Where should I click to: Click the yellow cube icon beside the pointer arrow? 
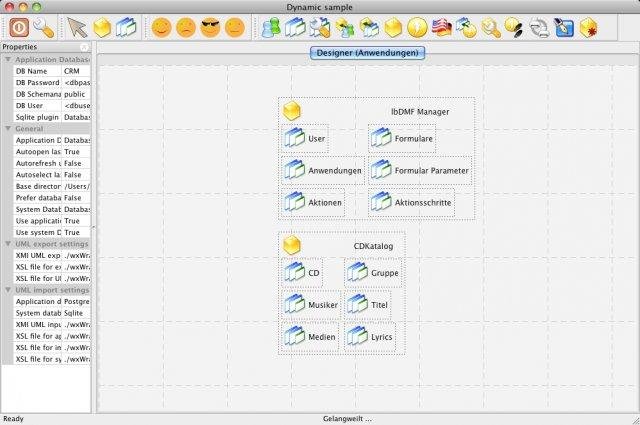[x=102, y=28]
